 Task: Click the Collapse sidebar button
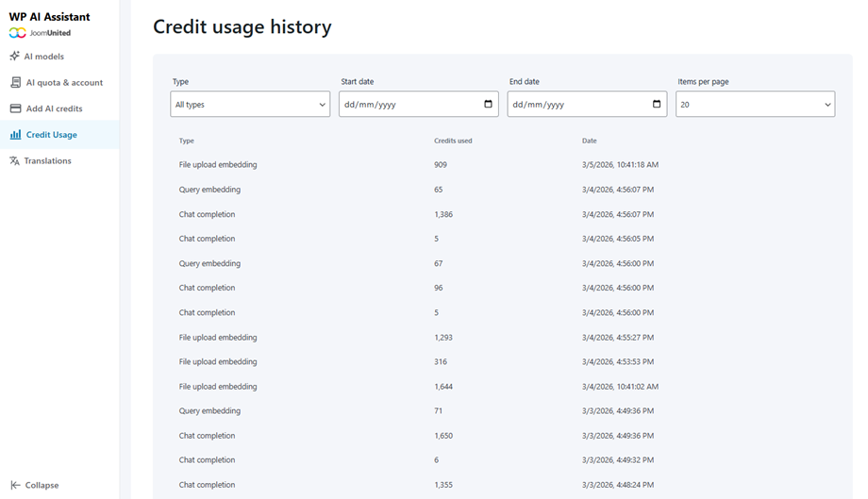(x=42, y=485)
